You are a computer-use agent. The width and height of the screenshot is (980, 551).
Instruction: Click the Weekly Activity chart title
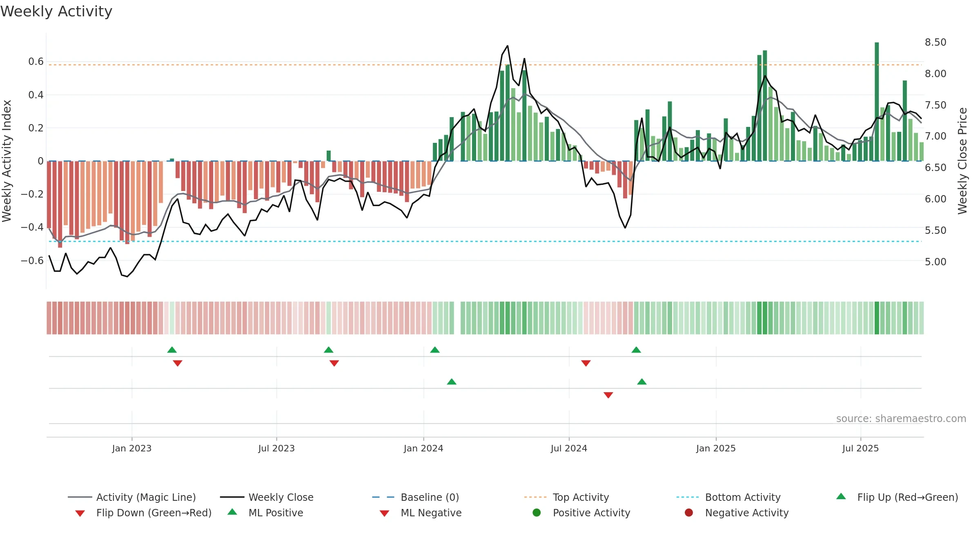(56, 11)
